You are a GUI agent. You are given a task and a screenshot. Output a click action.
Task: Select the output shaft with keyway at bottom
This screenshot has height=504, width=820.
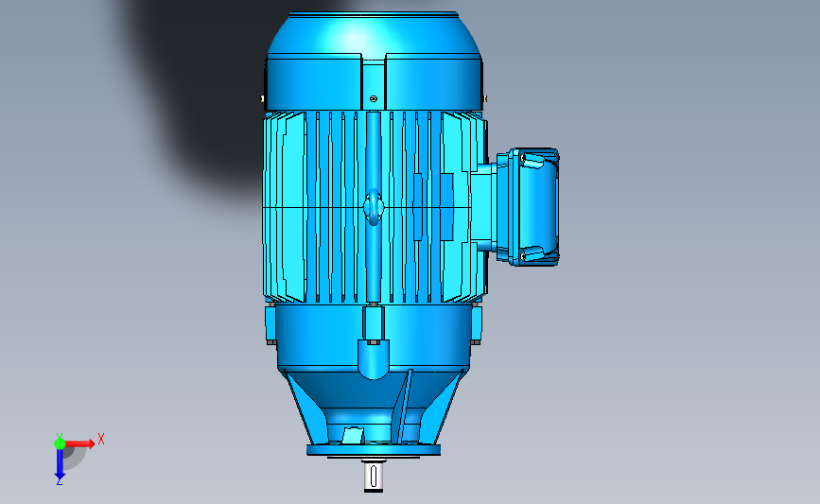pyautogui.click(x=373, y=476)
